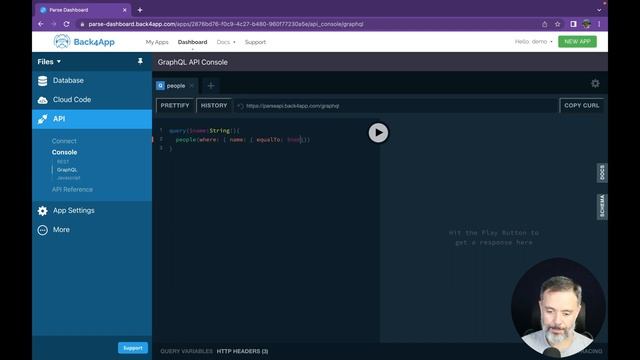Open the DOCS side tab
This screenshot has width=640, height=360.
602,173
